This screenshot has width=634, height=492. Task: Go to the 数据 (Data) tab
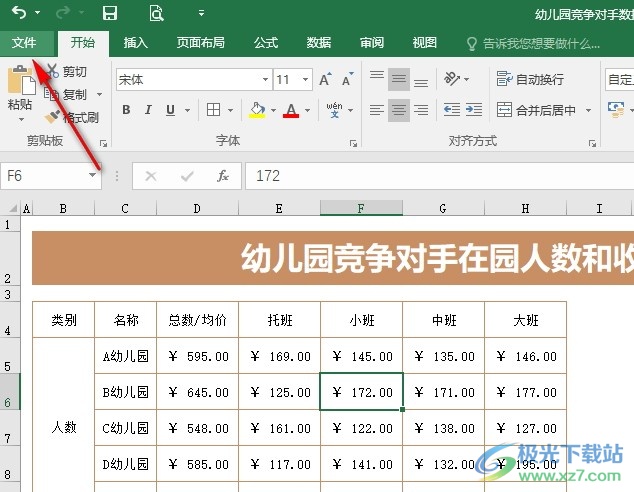click(319, 42)
